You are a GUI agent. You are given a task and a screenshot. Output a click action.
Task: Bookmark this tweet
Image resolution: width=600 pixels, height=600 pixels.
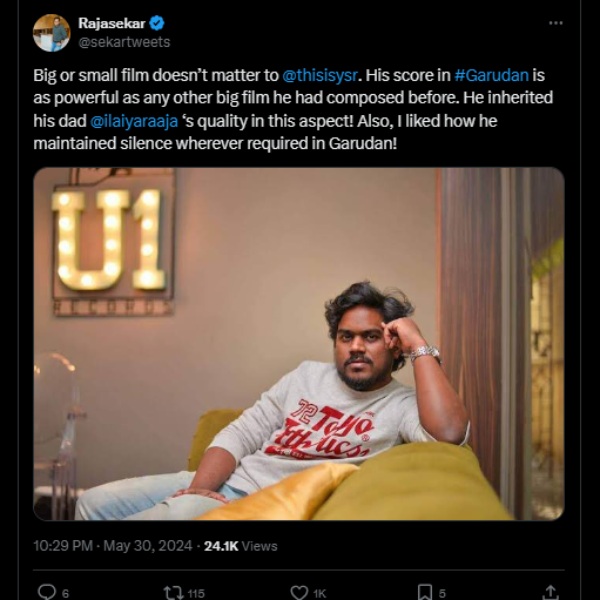(424, 592)
